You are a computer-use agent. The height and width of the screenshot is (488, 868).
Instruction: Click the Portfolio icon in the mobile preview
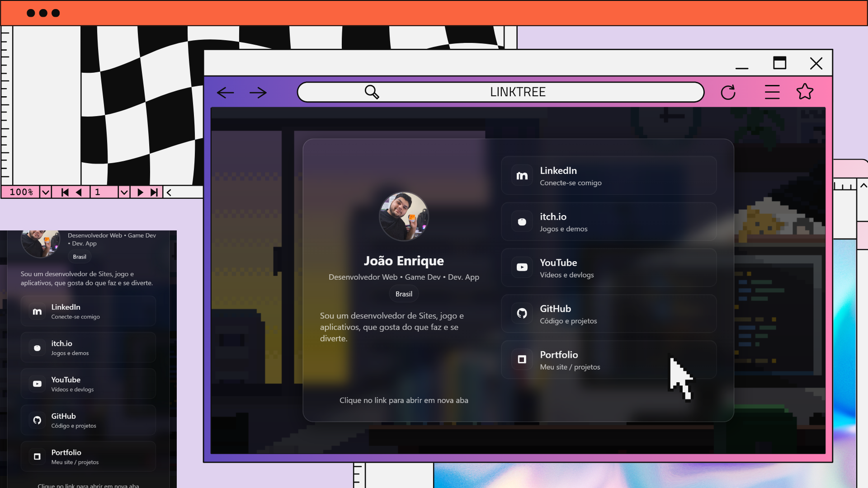tap(37, 457)
